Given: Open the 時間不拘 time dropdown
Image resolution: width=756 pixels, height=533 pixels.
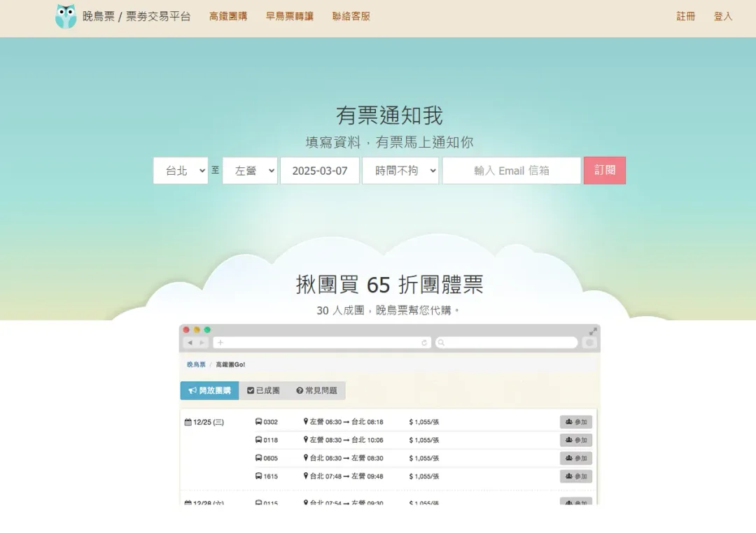Looking at the screenshot, I should click(x=400, y=171).
